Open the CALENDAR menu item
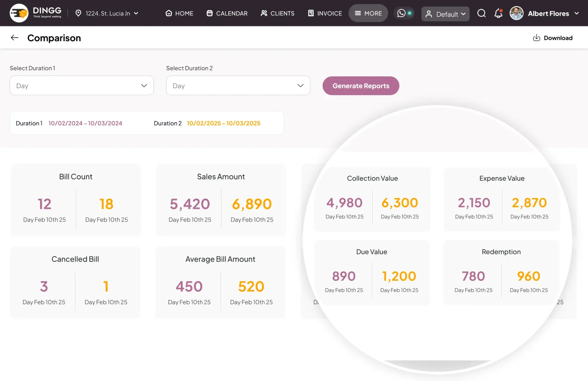Image resolution: width=588 pixels, height=381 pixels. (227, 13)
